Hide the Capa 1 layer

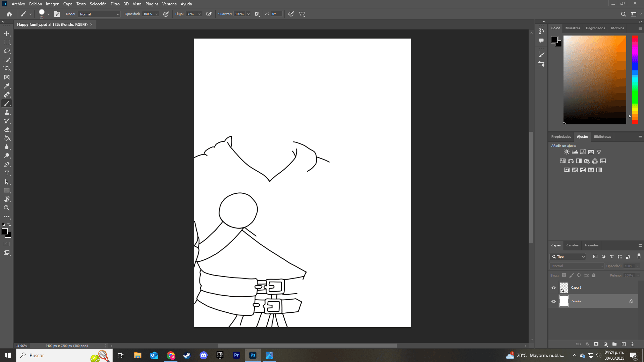tap(553, 287)
